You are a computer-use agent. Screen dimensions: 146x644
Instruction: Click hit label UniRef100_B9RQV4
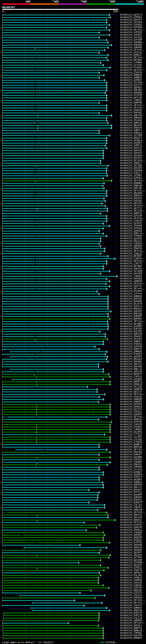(131, 75)
